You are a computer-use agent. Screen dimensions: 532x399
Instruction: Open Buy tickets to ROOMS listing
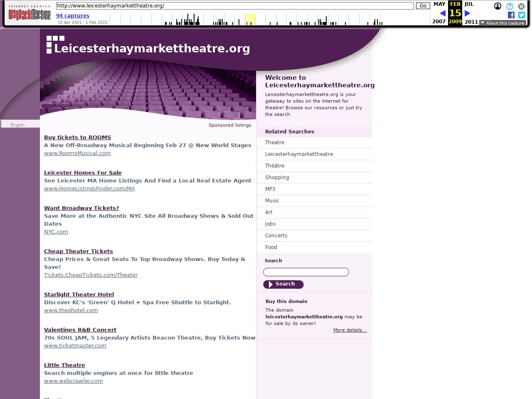77,138
